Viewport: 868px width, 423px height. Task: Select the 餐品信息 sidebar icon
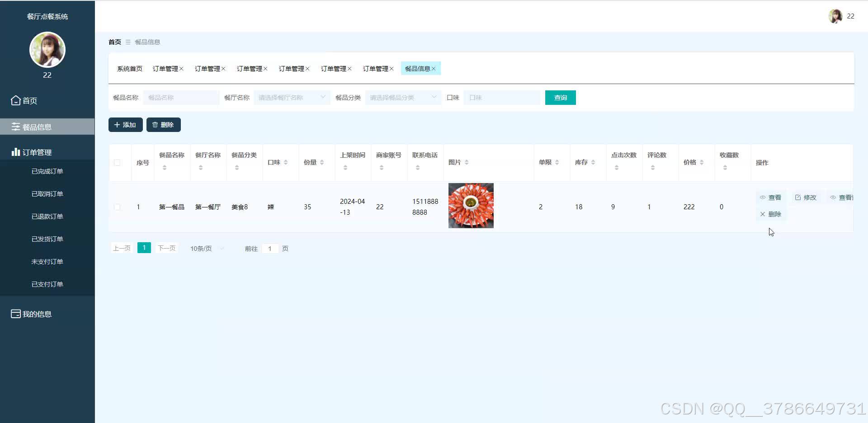coord(16,127)
